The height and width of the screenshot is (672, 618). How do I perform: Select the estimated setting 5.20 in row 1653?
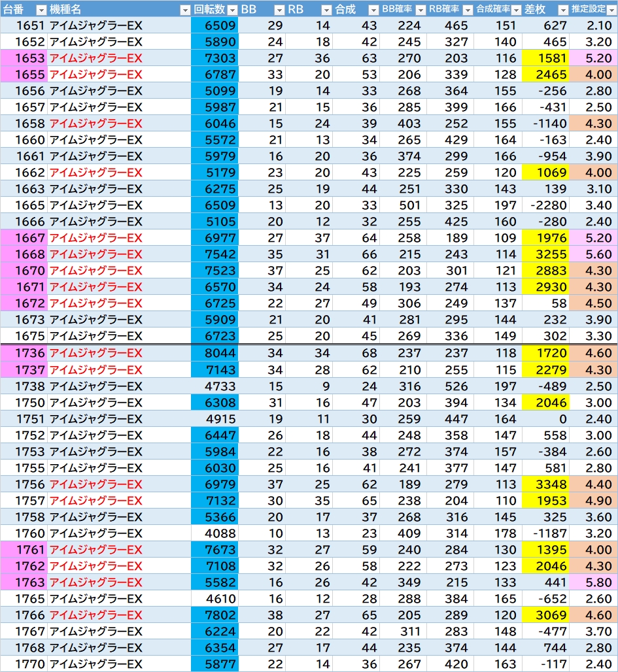pyautogui.click(x=594, y=58)
